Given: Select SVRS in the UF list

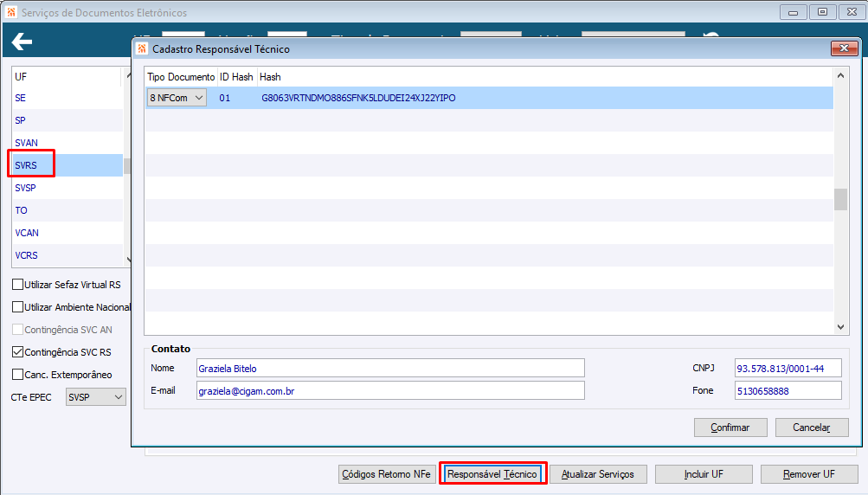Looking at the screenshot, I should point(67,165).
